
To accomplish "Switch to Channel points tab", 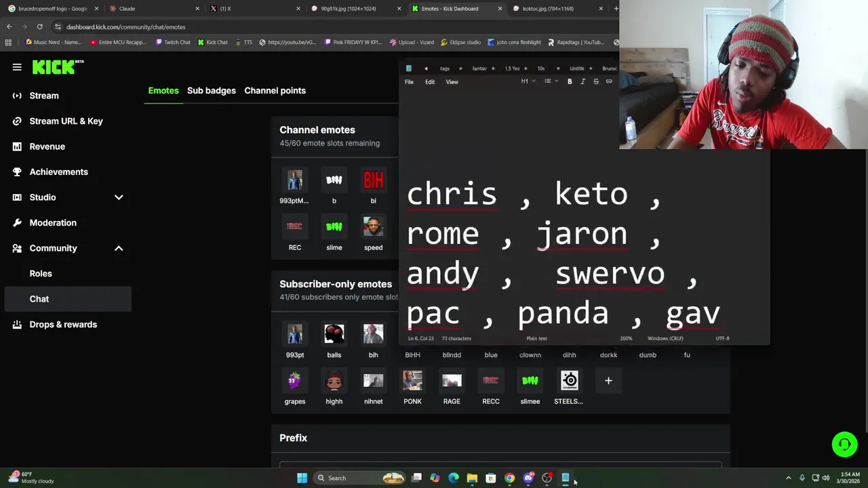I will tap(275, 91).
